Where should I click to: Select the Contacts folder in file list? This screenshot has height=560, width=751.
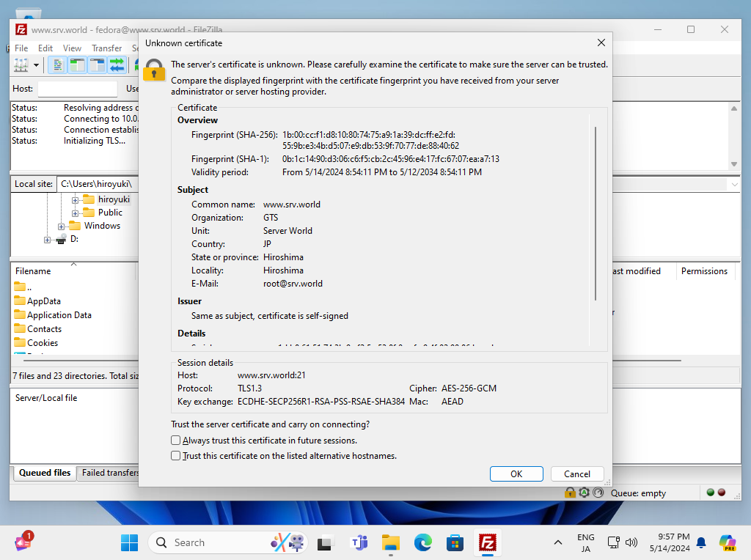[x=44, y=329]
